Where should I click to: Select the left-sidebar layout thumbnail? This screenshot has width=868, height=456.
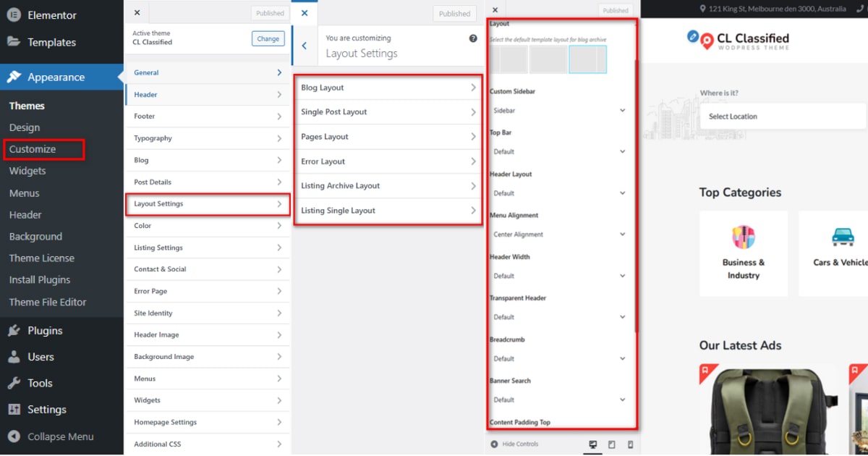click(x=509, y=59)
